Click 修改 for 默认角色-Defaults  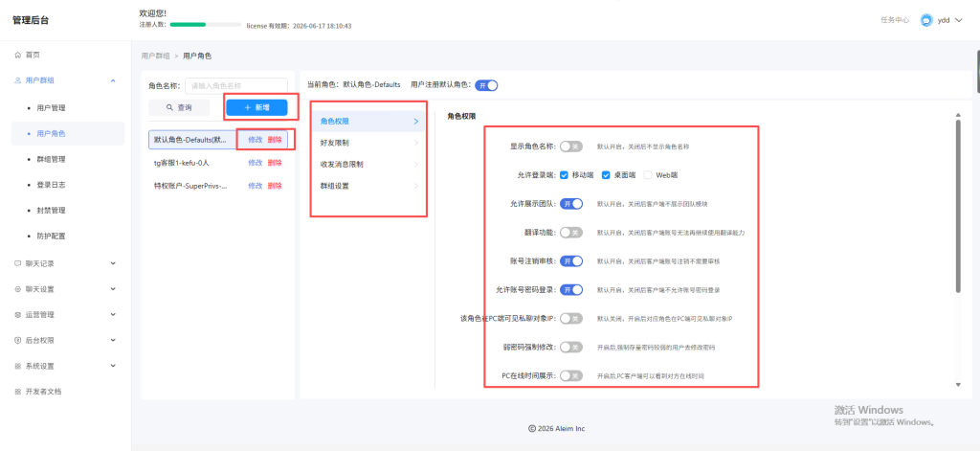point(255,140)
